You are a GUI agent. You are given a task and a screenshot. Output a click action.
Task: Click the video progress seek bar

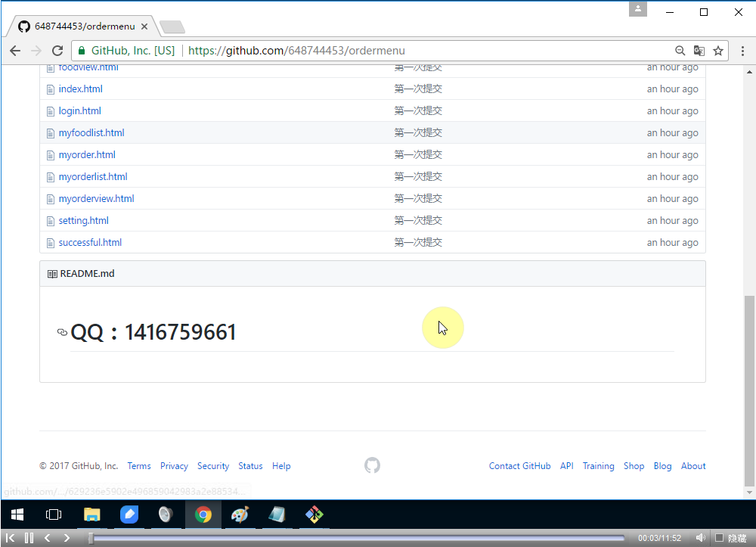pos(355,538)
